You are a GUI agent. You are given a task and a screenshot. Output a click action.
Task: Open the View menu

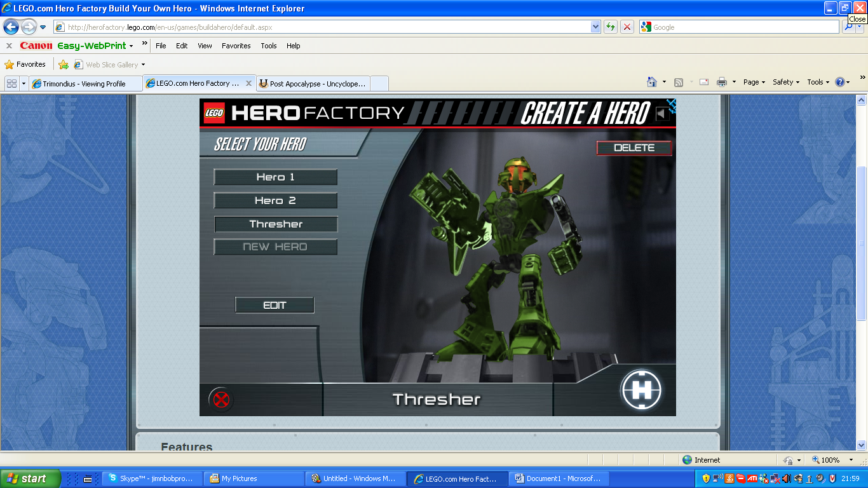pyautogui.click(x=205, y=46)
